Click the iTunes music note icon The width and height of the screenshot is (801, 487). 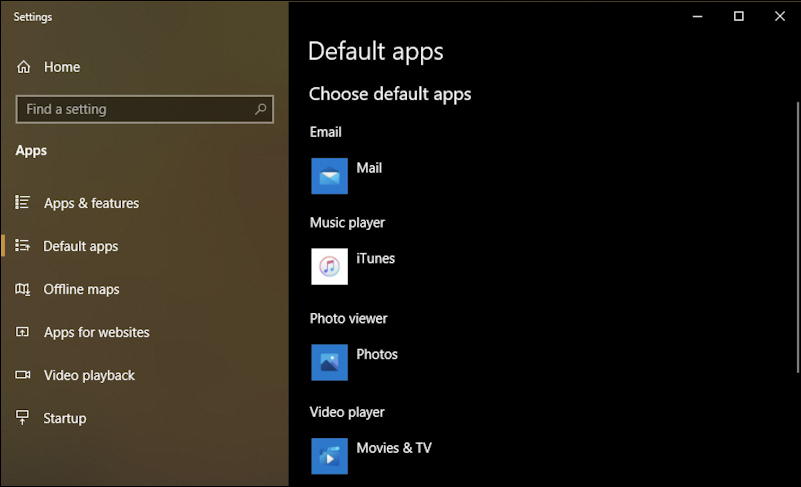click(x=329, y=267)
